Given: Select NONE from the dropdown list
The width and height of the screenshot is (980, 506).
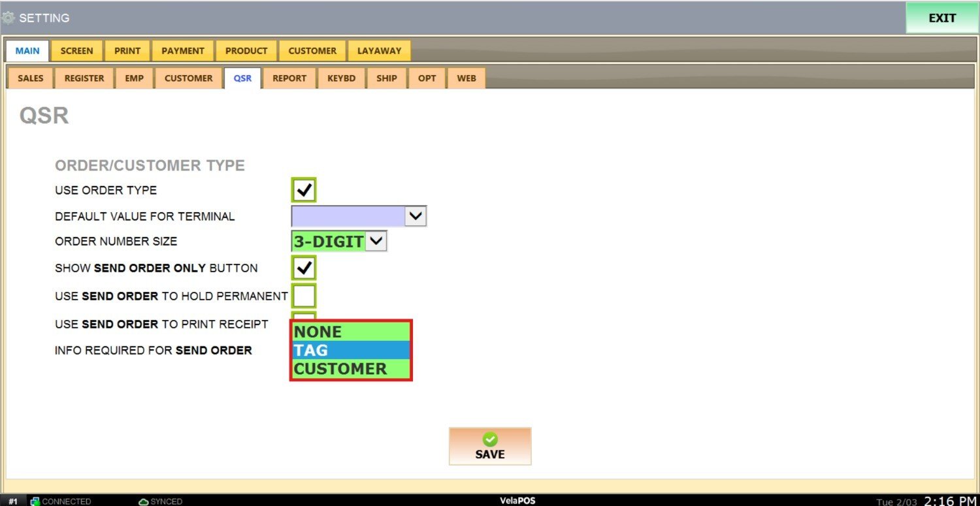Looking at the screenshot, I should click(x=351, y=332).
